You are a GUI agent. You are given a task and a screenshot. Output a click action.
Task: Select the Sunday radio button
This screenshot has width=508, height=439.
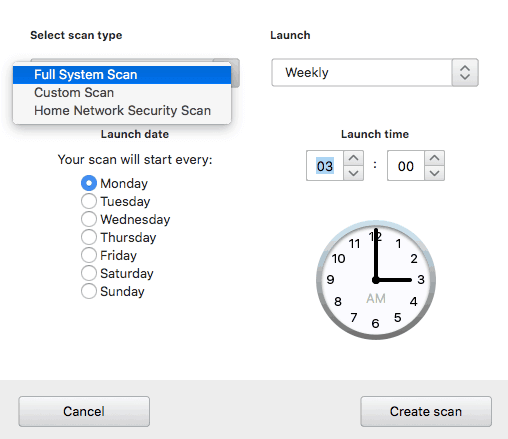pyautogui.click(x=89, y=291)
